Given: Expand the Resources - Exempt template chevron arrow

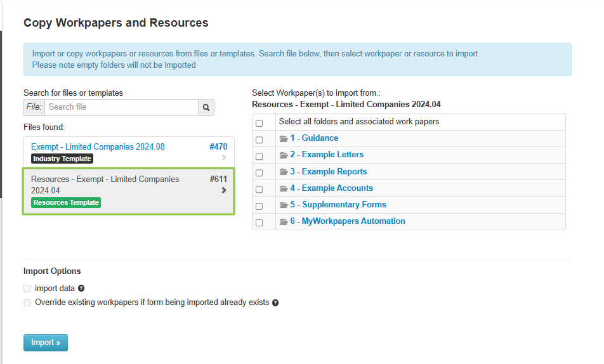Looking at the screenshot, I should point(223,190).
